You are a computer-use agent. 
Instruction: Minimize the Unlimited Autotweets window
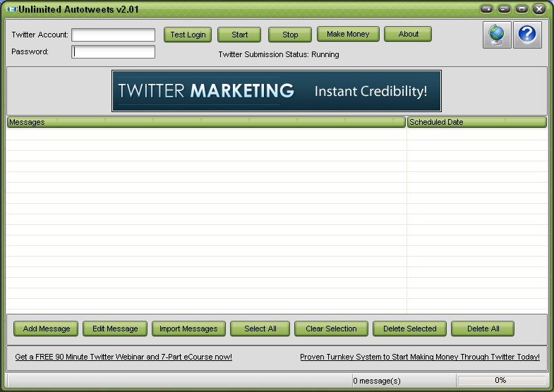(x=504, y=9)
